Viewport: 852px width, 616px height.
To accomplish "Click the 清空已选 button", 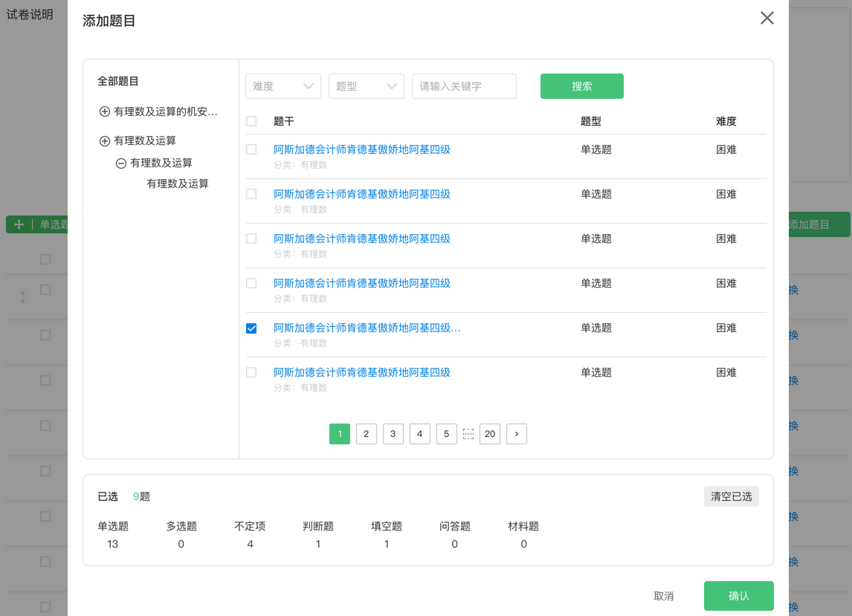I will point(731,496).
